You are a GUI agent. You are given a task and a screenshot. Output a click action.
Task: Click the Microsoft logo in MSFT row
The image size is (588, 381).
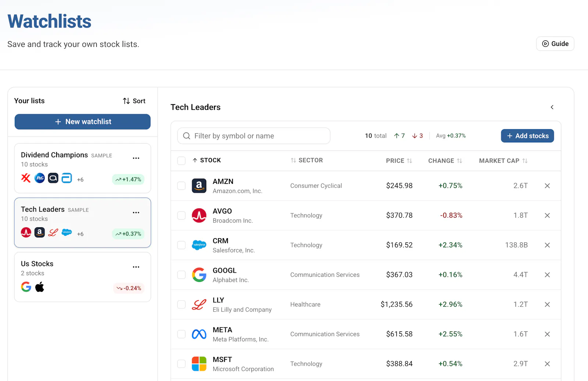coord(199,364)
